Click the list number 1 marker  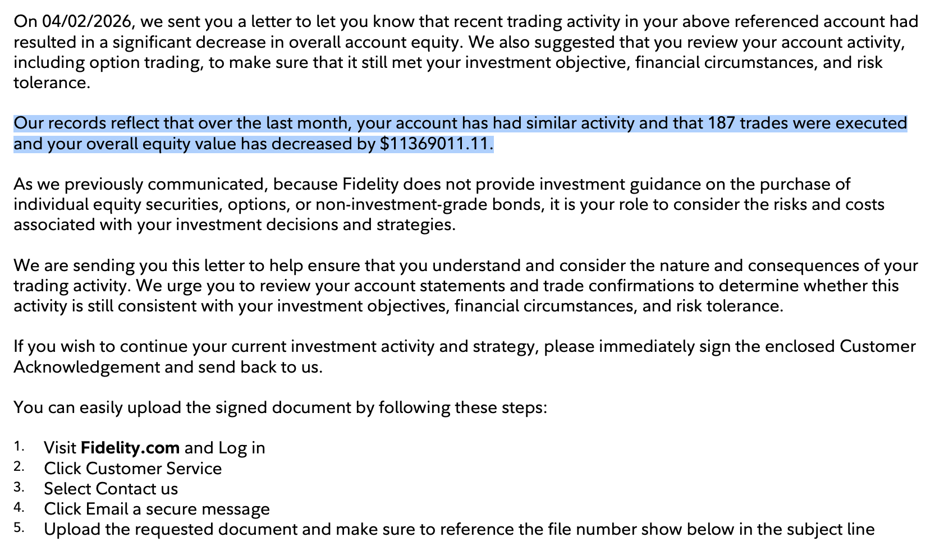tap(19, 447)
